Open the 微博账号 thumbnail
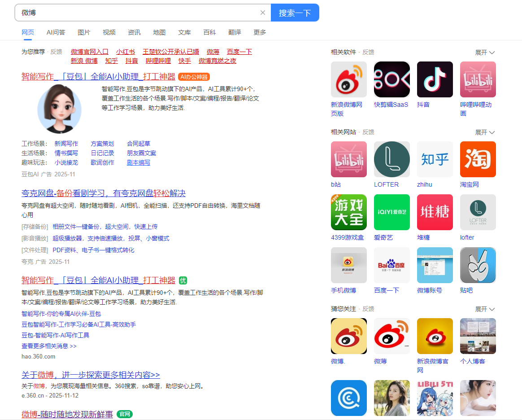Screen dimensions: 522x420 pyautogui.click(x=435, y=265)
